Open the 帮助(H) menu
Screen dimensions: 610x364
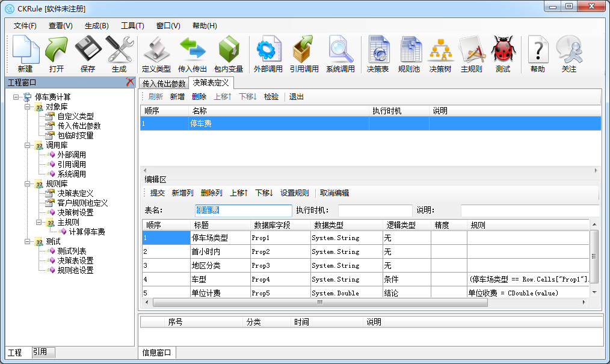[x=205, y=26]
